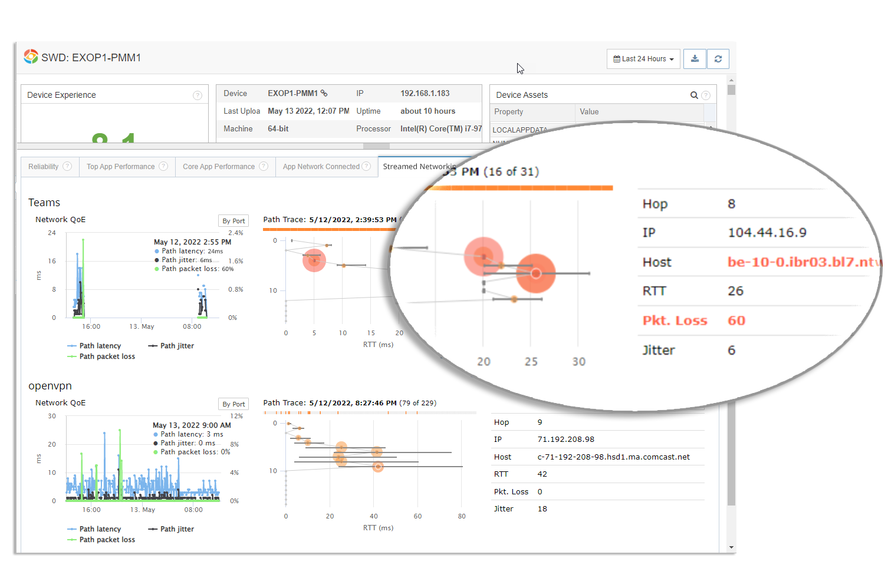
Task: Click the Property column header
Action: click(532, 112)
